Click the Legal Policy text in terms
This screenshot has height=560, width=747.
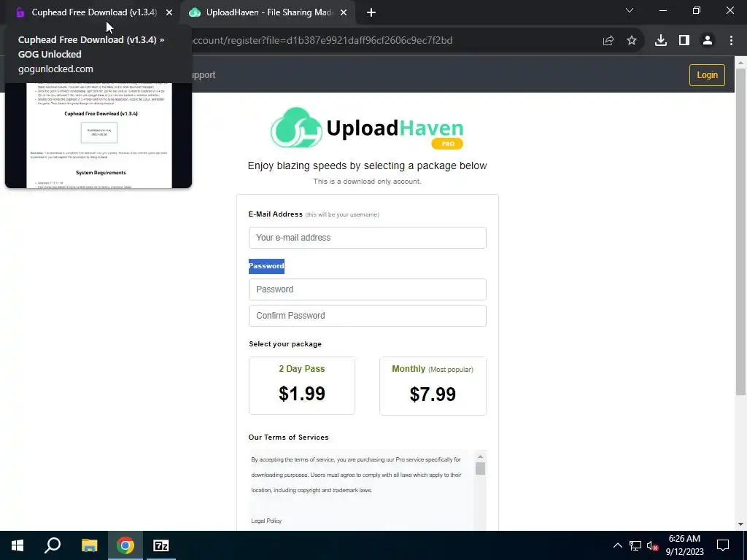(266, 521)
